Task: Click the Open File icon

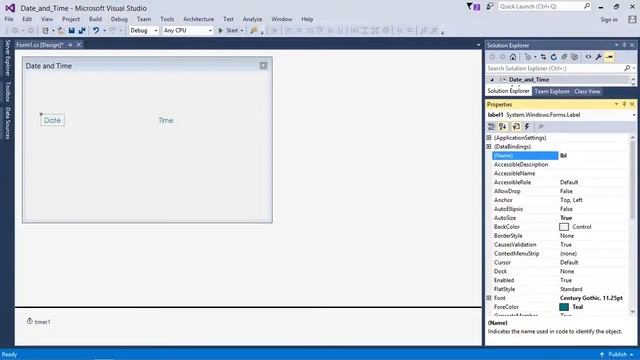Action: 61,31
